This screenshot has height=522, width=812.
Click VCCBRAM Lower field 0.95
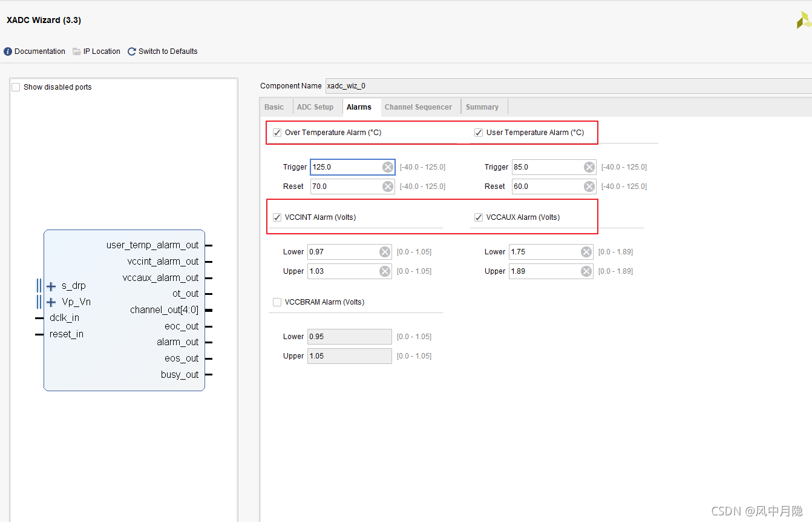[350, 337]
